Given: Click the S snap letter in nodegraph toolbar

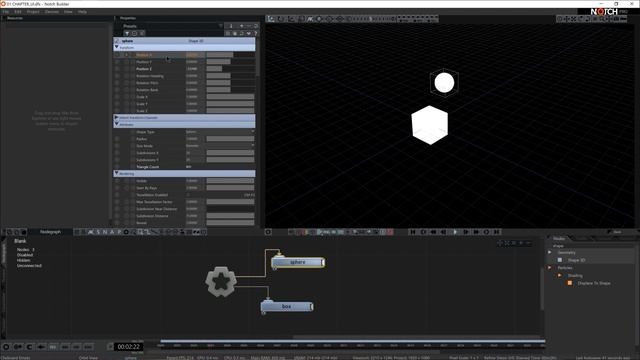Looking at the screenshot, I should click(x=98, y=232).
